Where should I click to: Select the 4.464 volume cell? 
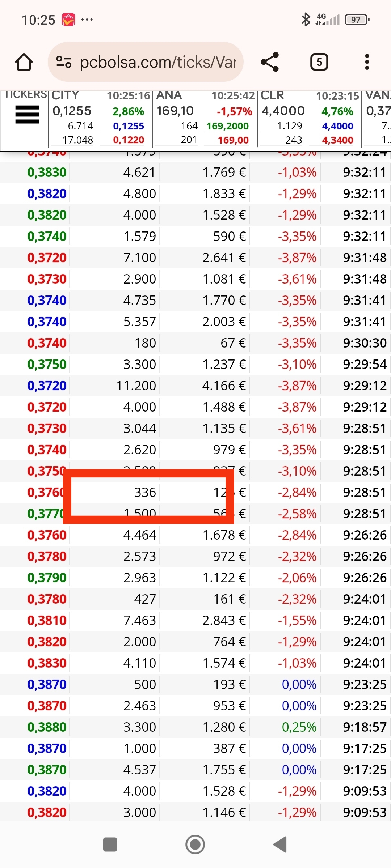point(139,535)
